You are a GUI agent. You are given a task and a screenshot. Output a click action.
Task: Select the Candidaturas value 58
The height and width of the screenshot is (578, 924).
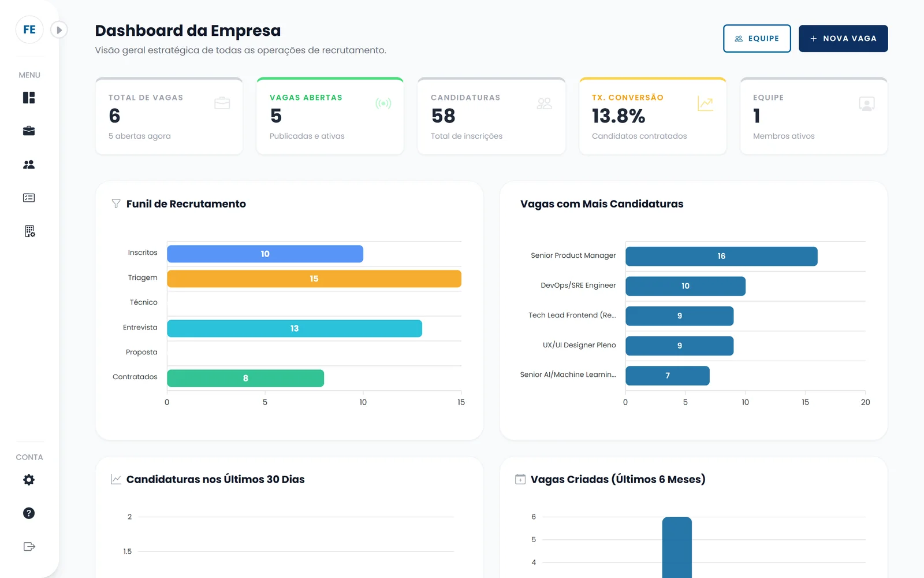click(444, 116)
